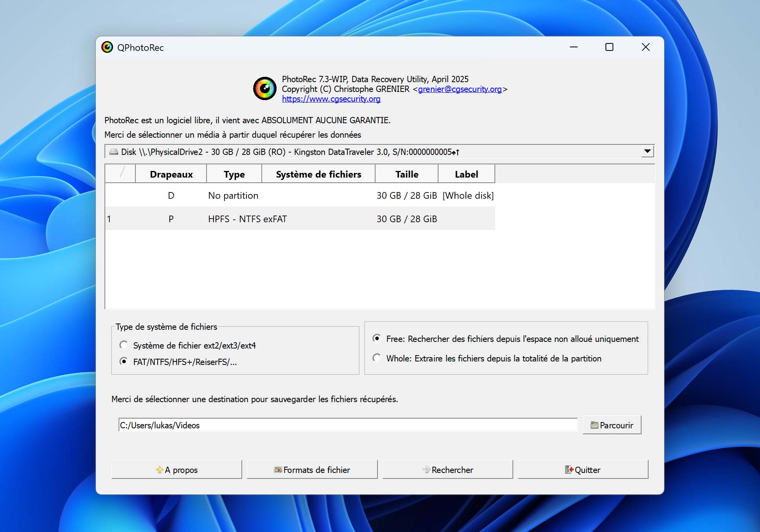Close the QPhotoRec window
Viewport: 760px width, 532px height.
[x=645, y=47]
